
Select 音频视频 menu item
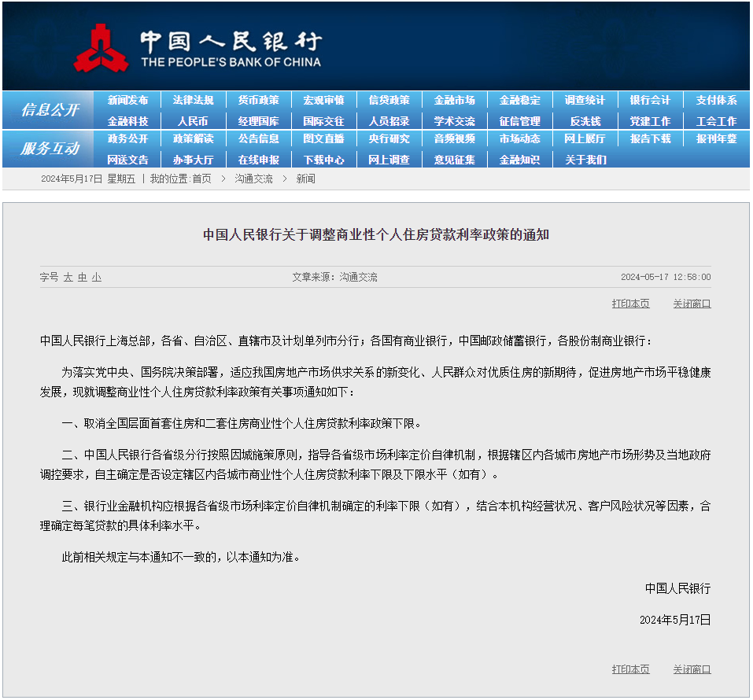coord(454,138)
